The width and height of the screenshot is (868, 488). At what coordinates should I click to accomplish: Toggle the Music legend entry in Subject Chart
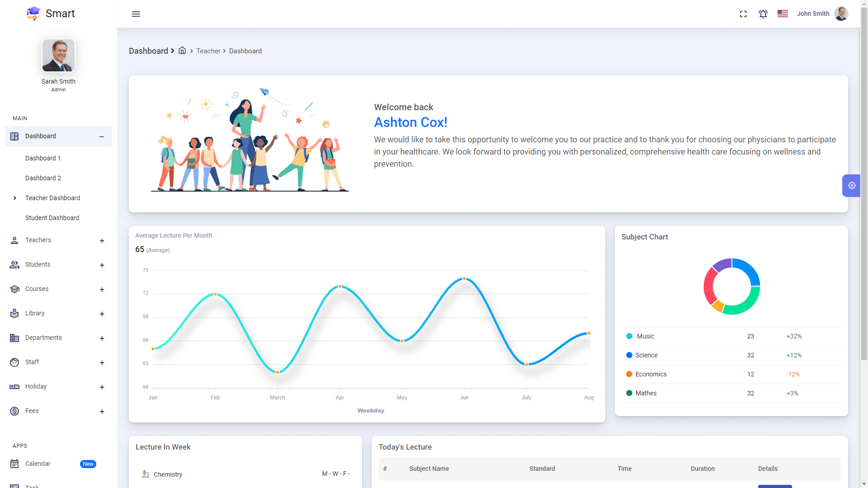click(645, 336)
